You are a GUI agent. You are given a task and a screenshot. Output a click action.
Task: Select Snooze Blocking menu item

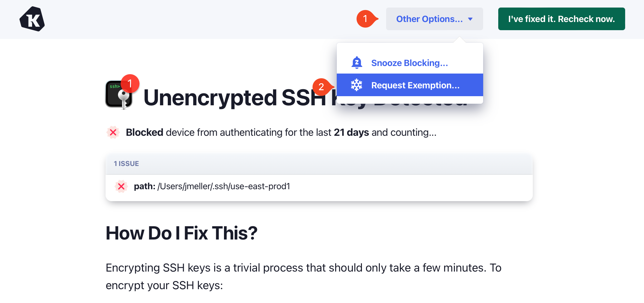pyautogui.click(x=409, y=63)
